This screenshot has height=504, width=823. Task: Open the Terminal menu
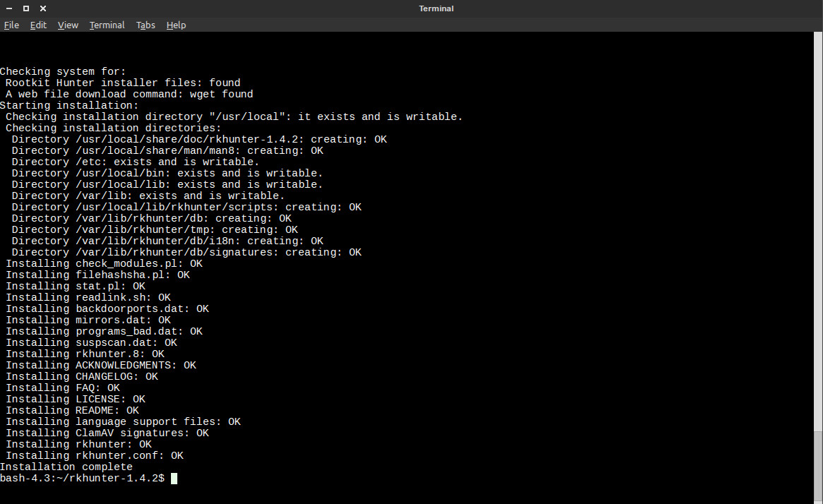coord(107,25)
